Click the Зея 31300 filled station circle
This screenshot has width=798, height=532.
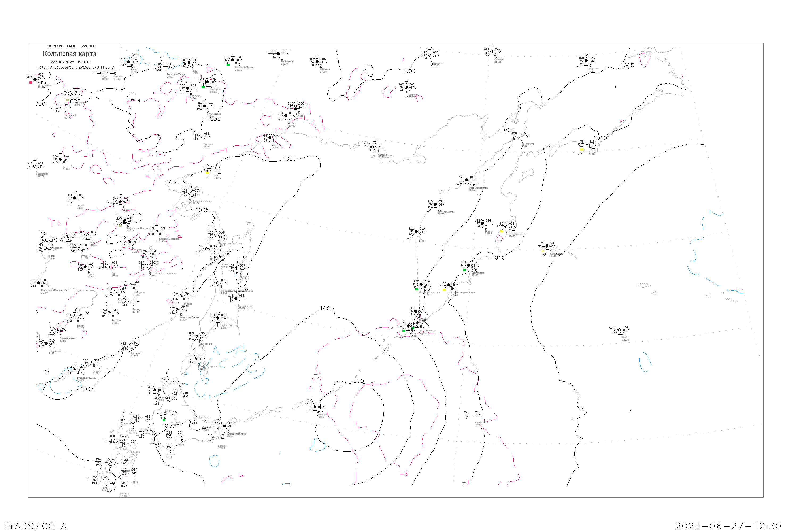(x=60, y=159)
